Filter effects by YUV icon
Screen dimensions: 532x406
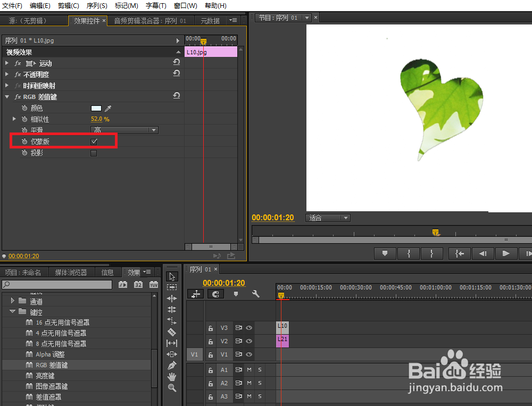pos(154,285)
